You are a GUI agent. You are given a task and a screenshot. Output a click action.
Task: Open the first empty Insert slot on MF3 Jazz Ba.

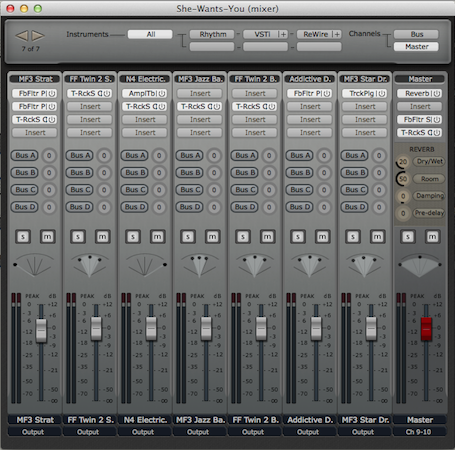[200, 94]
